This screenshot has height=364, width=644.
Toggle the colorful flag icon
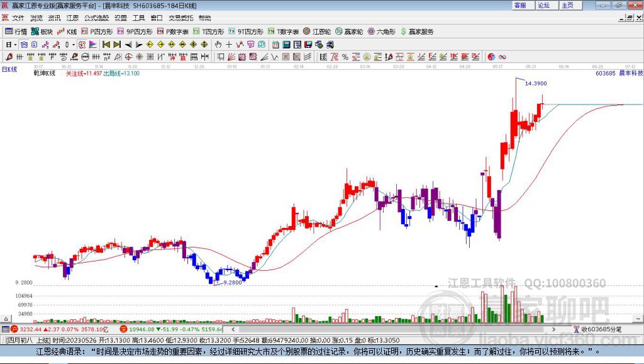tap(93, 45)
